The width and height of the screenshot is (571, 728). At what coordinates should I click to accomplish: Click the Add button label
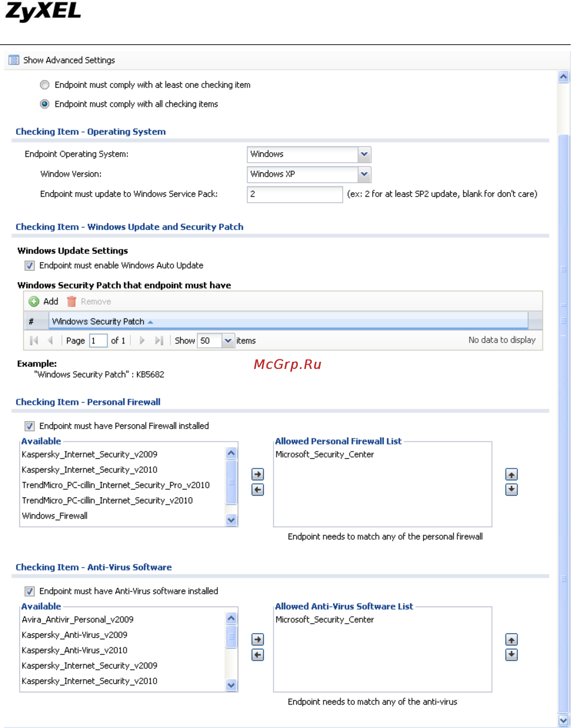(50, 301)
